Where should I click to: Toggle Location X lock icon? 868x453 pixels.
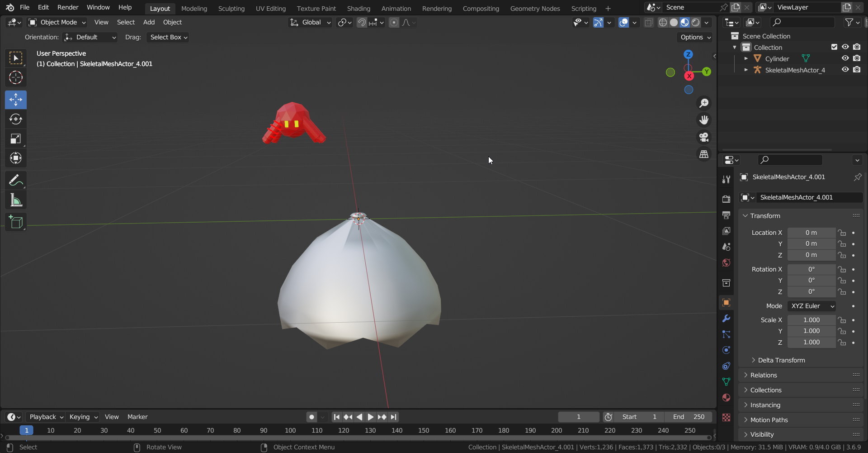coord(842,233)
